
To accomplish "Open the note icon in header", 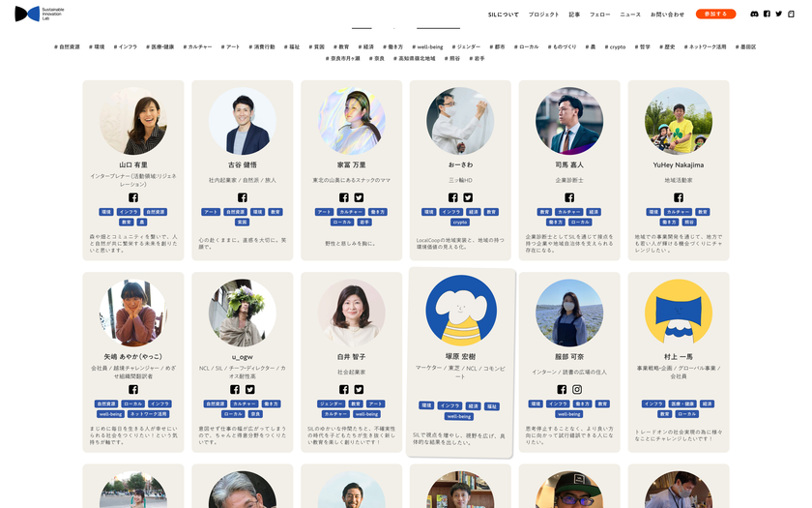I will click(791, 14).
